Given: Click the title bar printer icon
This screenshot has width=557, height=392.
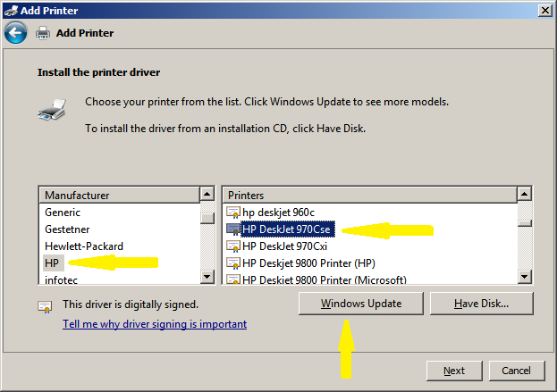Looking at the screenshot, I should [x=11, y=11].
